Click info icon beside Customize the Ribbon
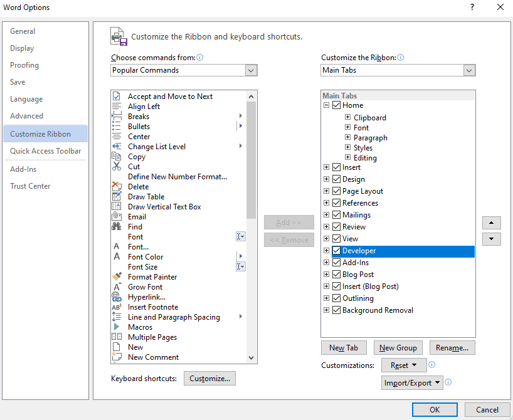 click(401, 58)
